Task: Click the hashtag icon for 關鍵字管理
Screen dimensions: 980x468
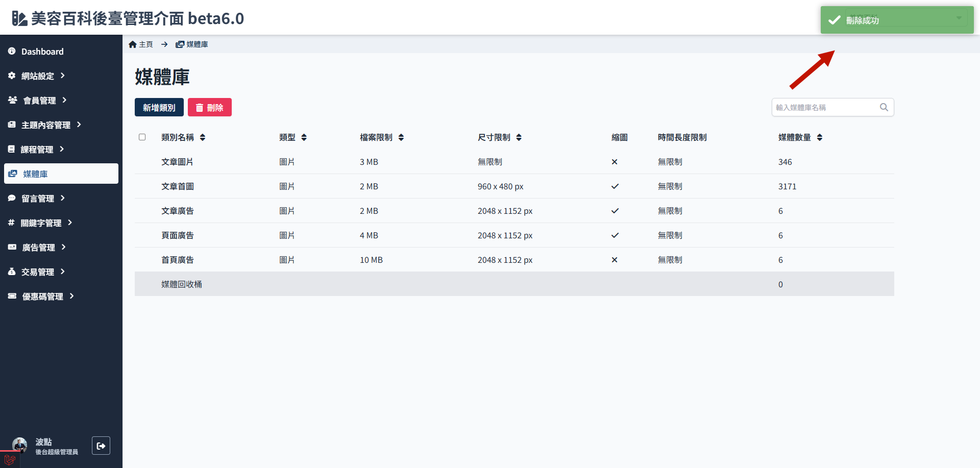Action: (11, 223)
